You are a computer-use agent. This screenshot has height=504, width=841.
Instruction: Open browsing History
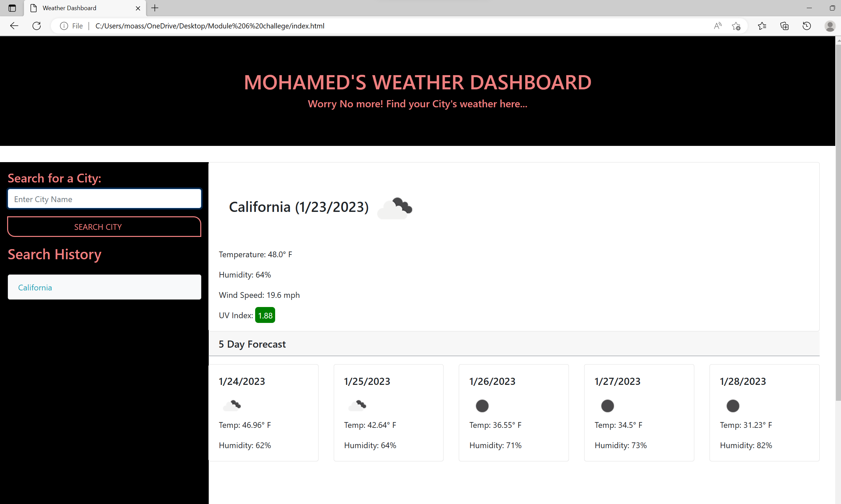[x=807, y=26]
